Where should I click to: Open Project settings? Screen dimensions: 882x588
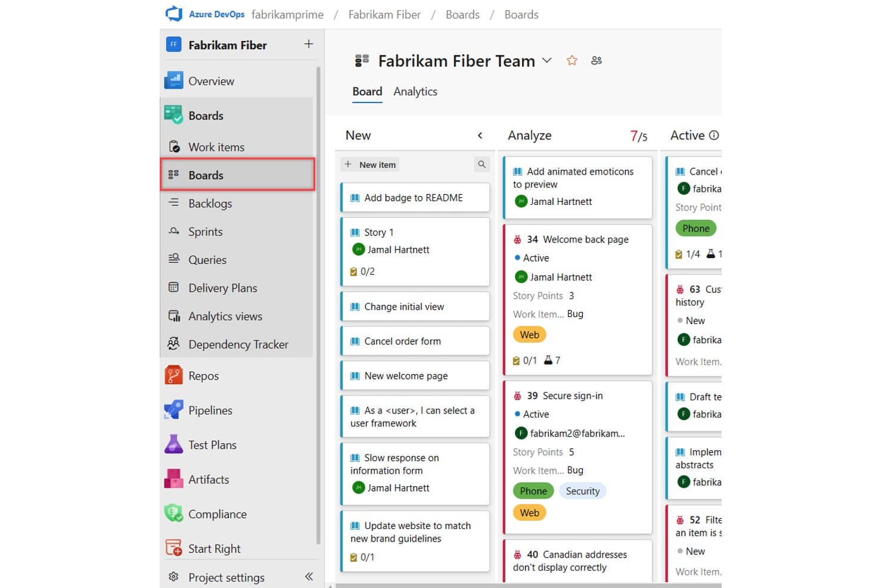point(226,577)
